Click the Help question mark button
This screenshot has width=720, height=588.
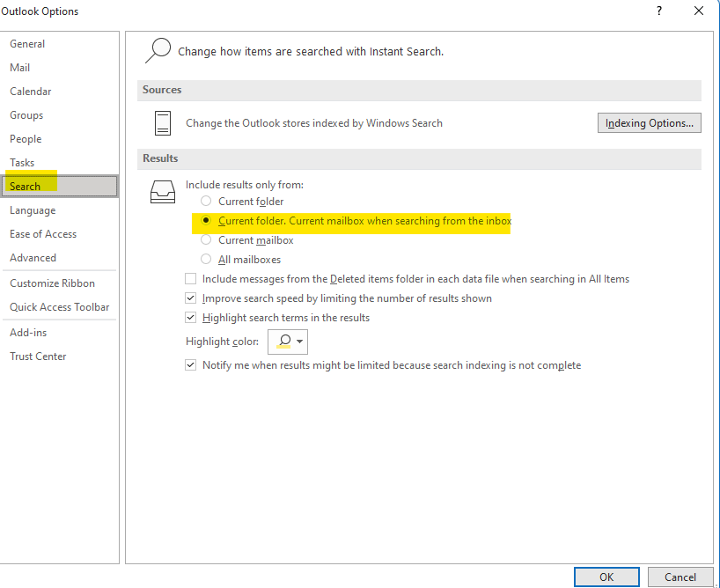pyautogui.click(x=659, y=11)
